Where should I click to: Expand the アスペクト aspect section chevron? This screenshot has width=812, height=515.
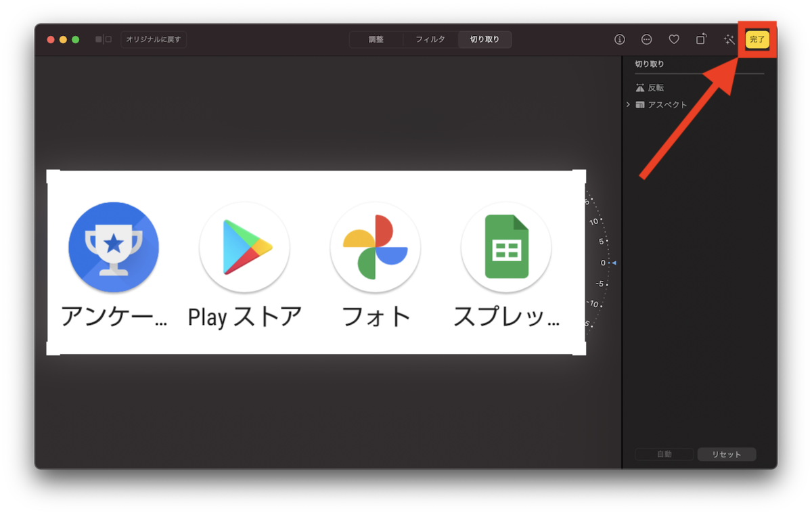click(628, 105)
